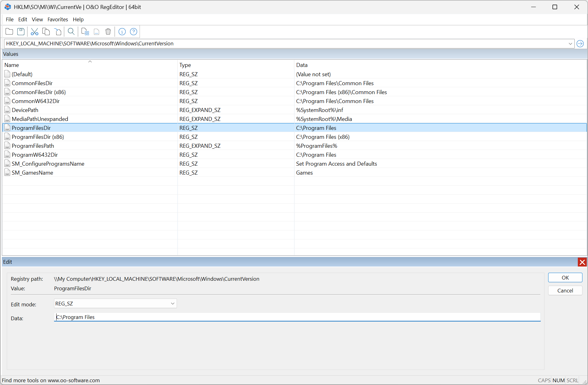Click the Data field containing C:\Program Files
Viewport: 588px width, 385px height.
coord(297,317)
